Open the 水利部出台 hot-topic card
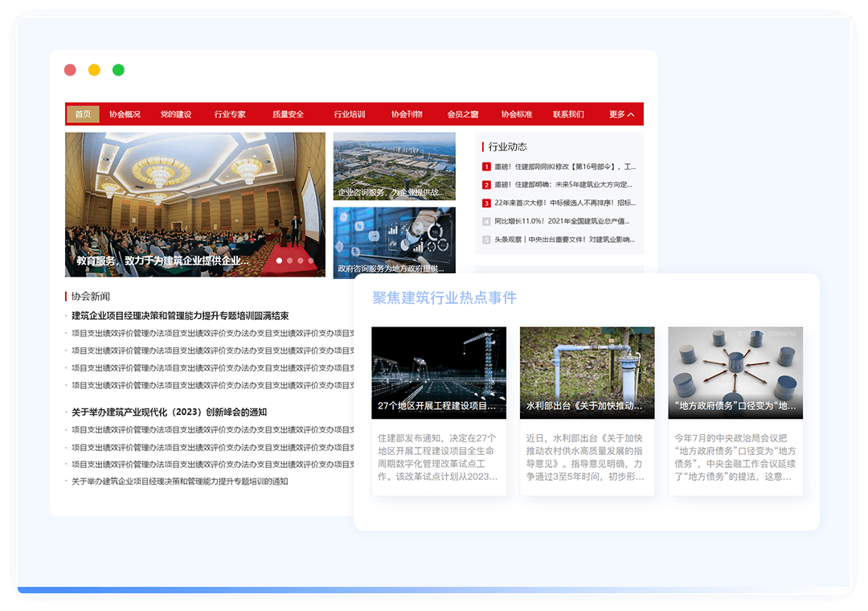The image size is (868, 611). 588,372
